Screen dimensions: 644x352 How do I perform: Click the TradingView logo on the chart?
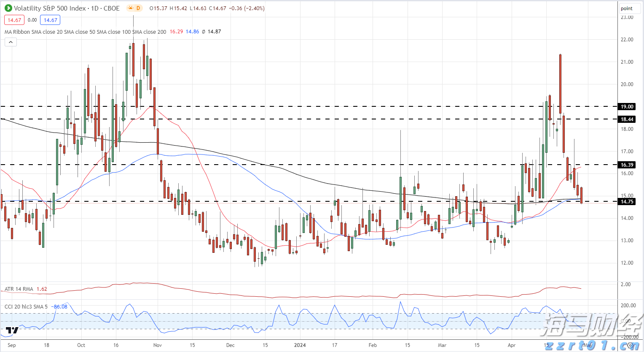click(x=12, y=330)
